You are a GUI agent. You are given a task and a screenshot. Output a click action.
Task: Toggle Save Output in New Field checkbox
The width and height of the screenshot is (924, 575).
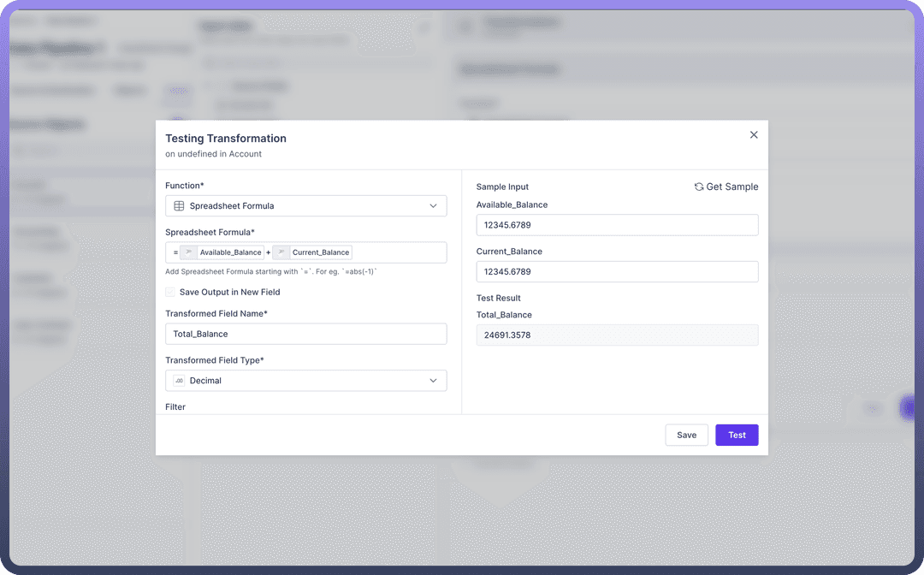(x=171, y=293)
